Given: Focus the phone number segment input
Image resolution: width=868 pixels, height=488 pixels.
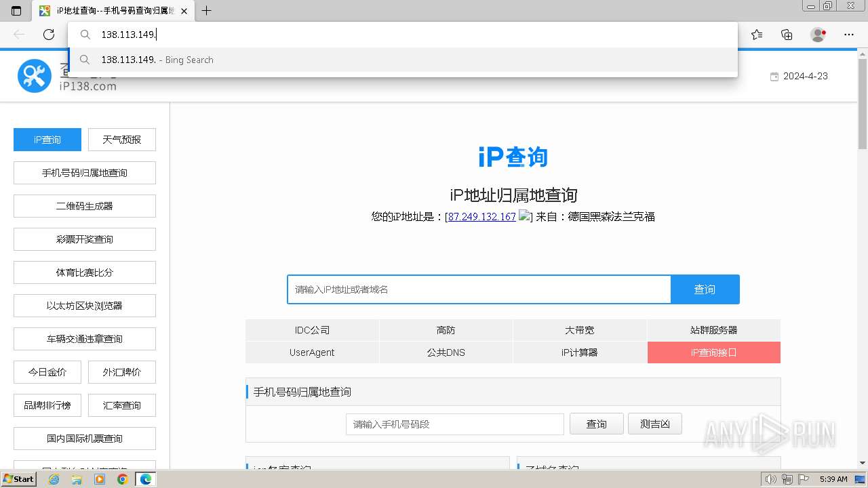Looking at the screenshot, I should coord(455,424).
